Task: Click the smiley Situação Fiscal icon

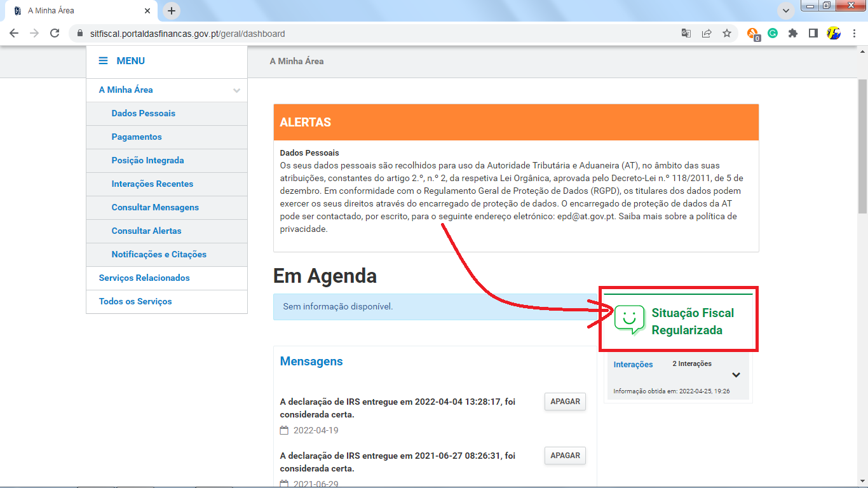Action: point(629,320)
